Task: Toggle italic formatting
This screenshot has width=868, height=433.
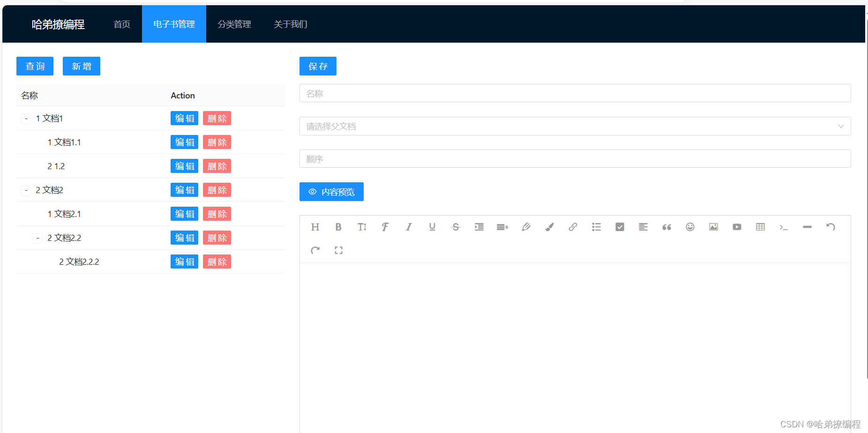Action: coord(409,227)
